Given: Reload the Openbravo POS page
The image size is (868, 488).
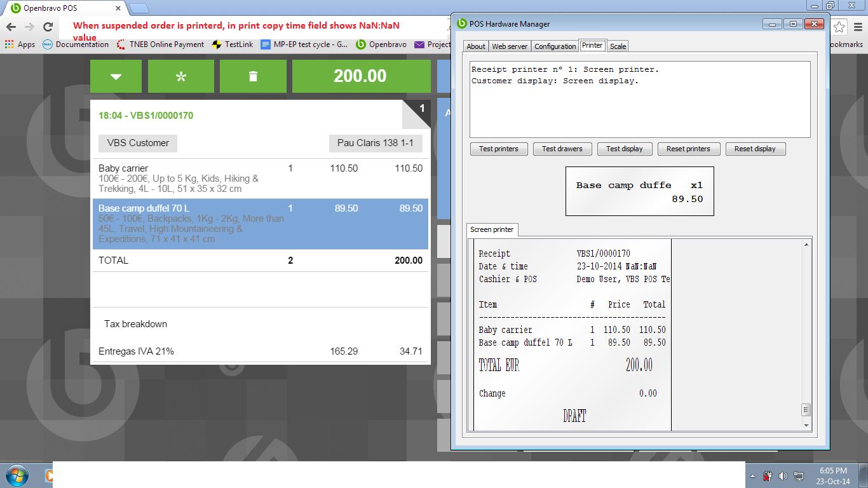Looking at the screenshot, I should (48, 27).
